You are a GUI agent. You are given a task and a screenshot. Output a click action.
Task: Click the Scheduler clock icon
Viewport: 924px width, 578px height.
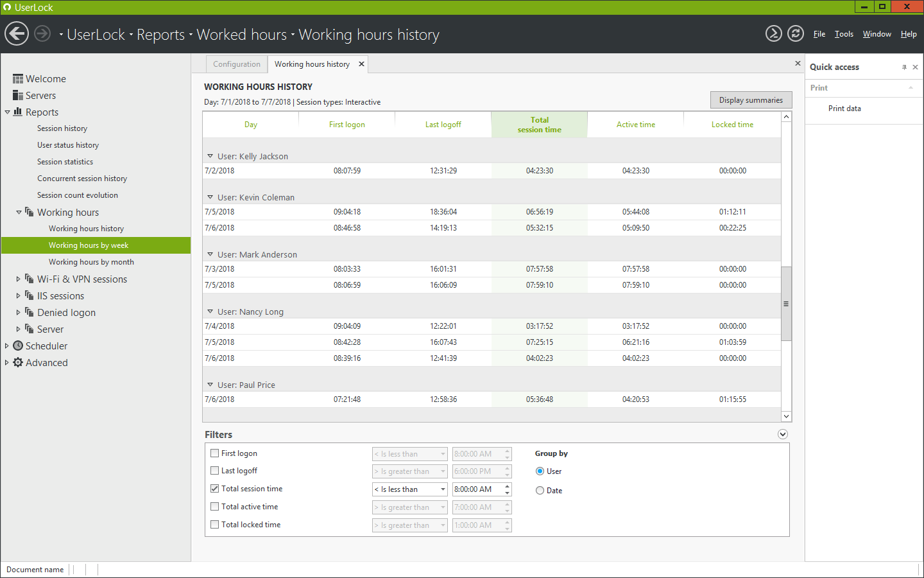(18, 346)
